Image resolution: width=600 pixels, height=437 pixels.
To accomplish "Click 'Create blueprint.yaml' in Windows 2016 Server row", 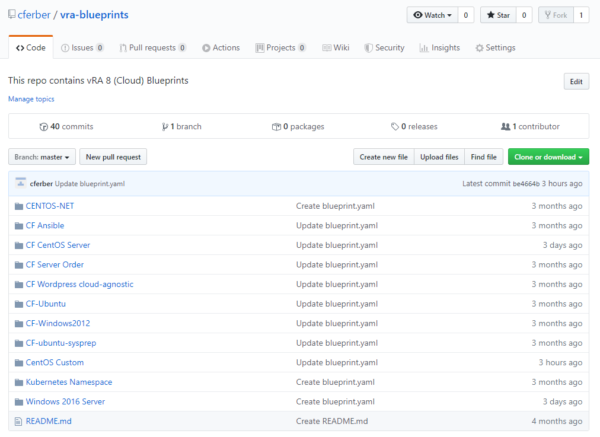I will tap(335, 401).
